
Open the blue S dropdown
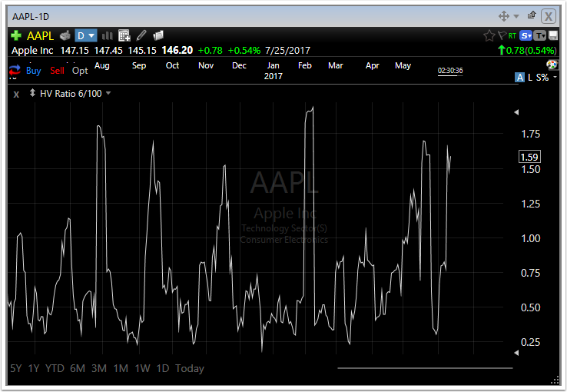(x=526, y=35)
